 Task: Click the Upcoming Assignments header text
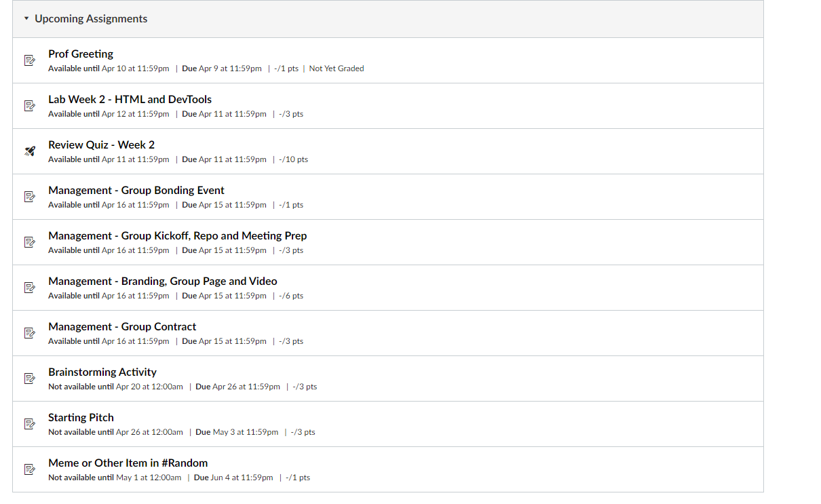(x=91, y=19)
